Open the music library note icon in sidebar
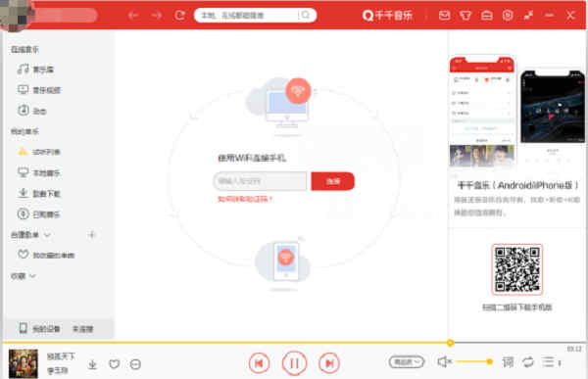 point(23,69)
